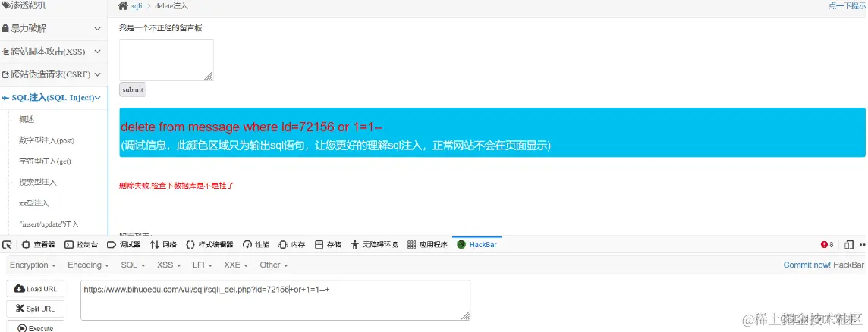Expand the 暴力破解 sidebar menu chevron

(97, 29)
